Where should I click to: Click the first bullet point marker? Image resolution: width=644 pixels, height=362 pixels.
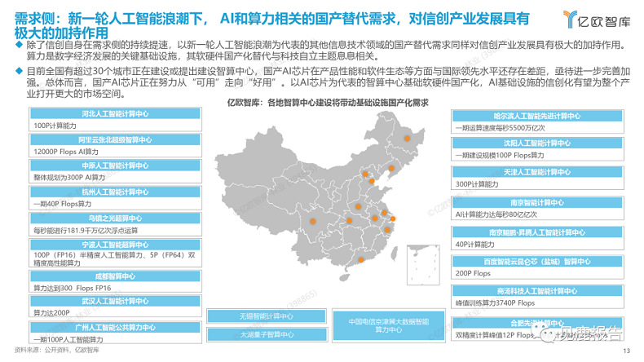9,43
